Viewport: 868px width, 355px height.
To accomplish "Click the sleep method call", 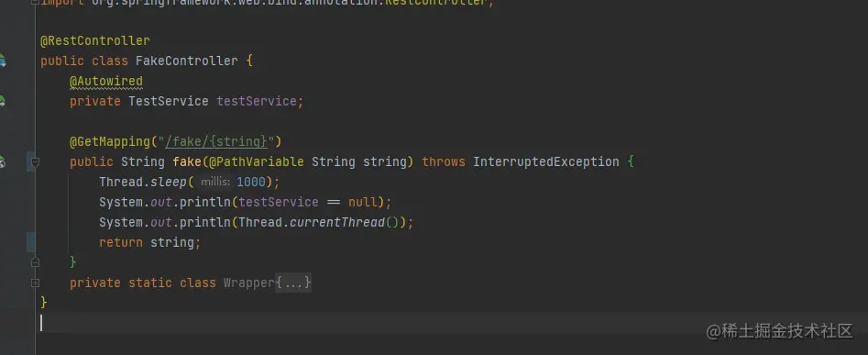I will pyautogui.click(x=169, y=183).
